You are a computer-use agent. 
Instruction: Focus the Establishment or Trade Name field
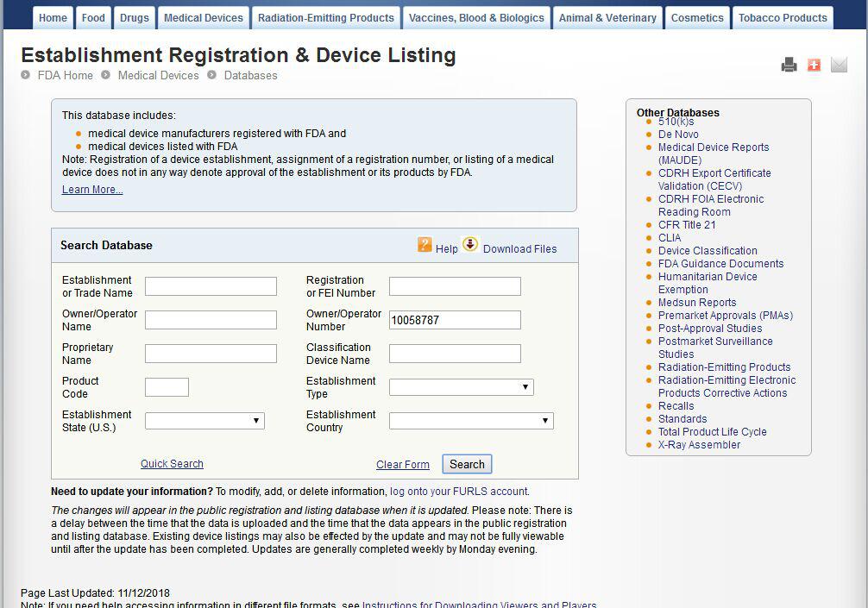coord(211,286)
